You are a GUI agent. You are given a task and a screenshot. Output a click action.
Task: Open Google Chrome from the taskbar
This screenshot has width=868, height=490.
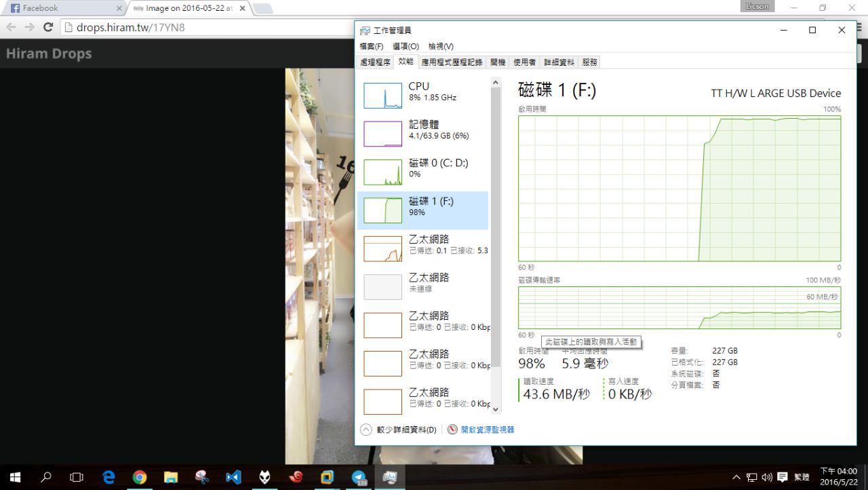(140, 477)
